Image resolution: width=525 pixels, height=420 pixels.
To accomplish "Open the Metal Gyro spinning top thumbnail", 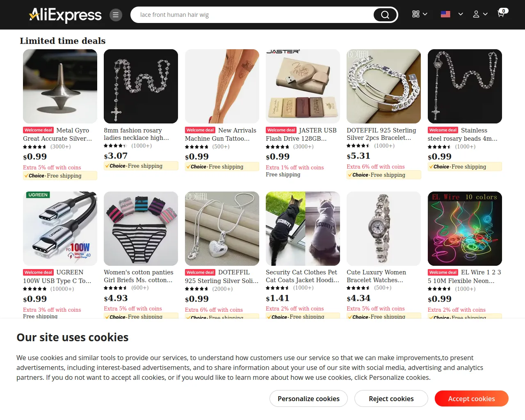I will 60,86.
